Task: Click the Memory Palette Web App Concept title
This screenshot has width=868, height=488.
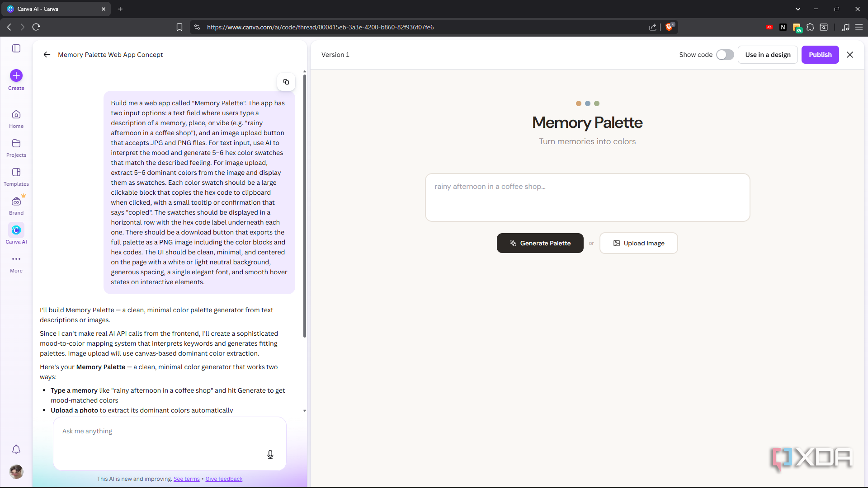Action: [110, 55]
